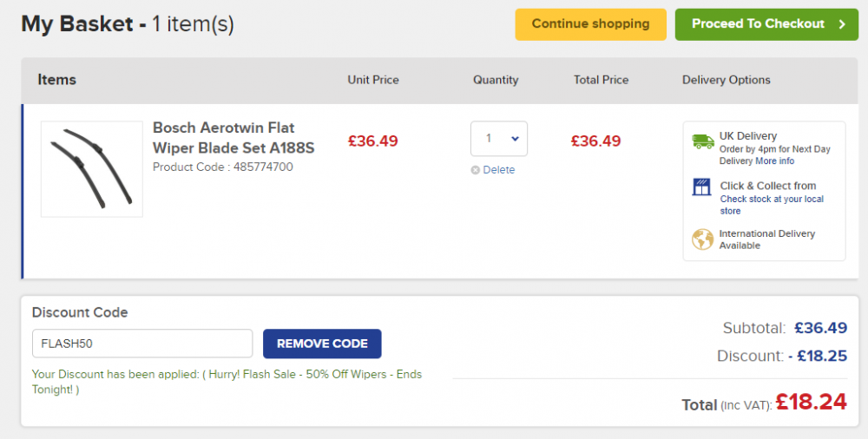The height and width of the screenshot is (439, 868).
Task: Click the REMOVE CODE button
Action: tap(322, 344)
